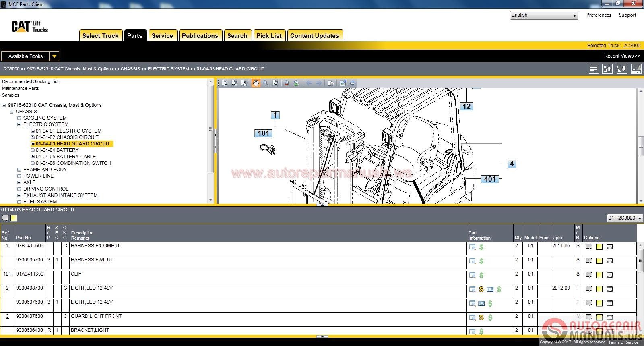Open part information for 93B0410600
This screenshot has width=644, height=346.
pos(473,247)
